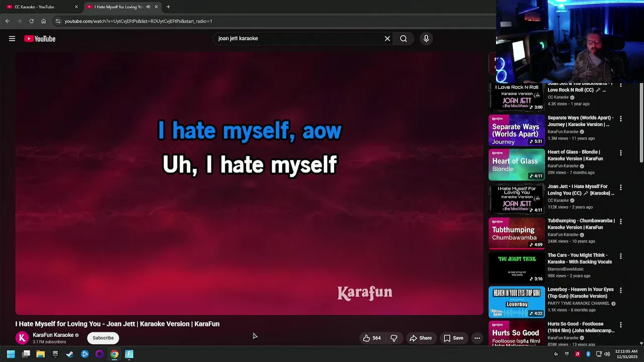Screen dimensions: 644x362
Task: Open the Tubthumping Chumbawamba thumbnail
Action: coord(517,233)
